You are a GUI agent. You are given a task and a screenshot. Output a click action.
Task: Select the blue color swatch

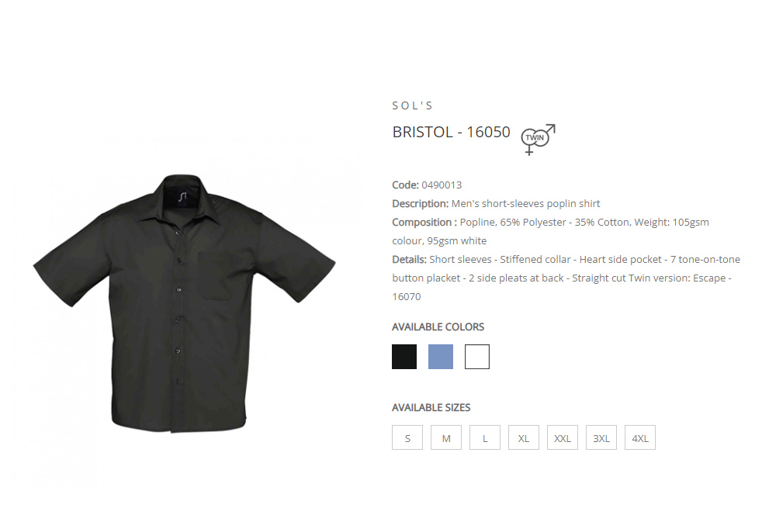pos(441,357)
